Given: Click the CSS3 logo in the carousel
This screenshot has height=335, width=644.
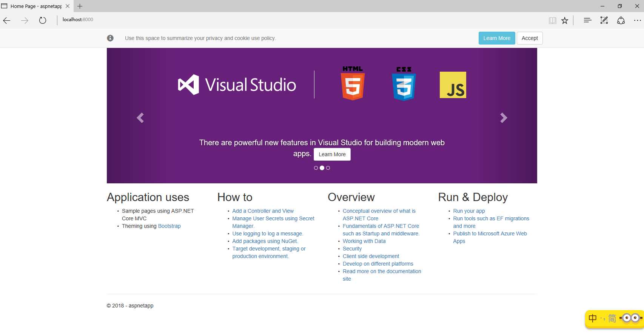Looking at the screenshot, I should click(404, 84).
